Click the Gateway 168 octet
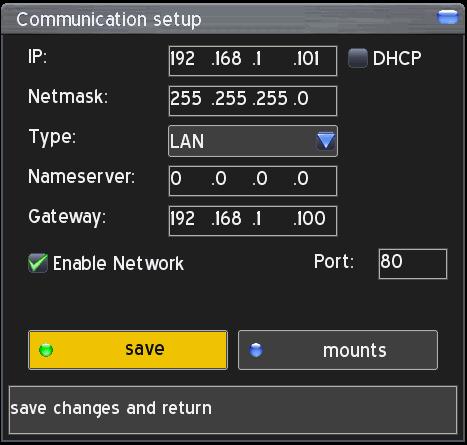The image size is (467, 445). pos(226,218)
